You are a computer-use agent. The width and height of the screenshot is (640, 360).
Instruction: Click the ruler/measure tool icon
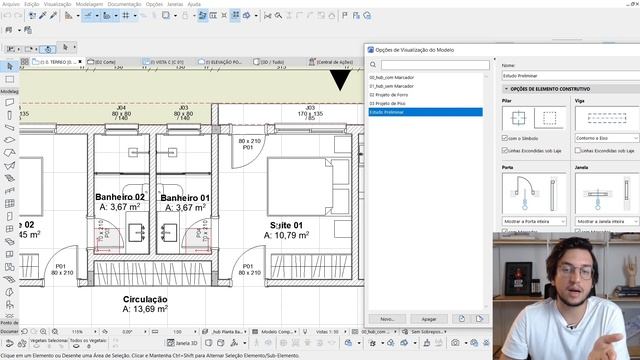click(69, 16)
